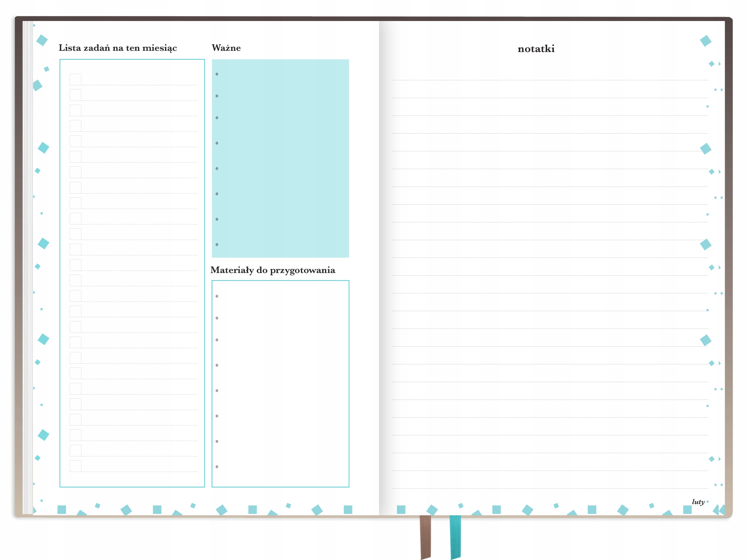Click the last bullet in the Ważne box
Image resolution: width=747 pixels, height=560 pixels.
click(217, 244)
